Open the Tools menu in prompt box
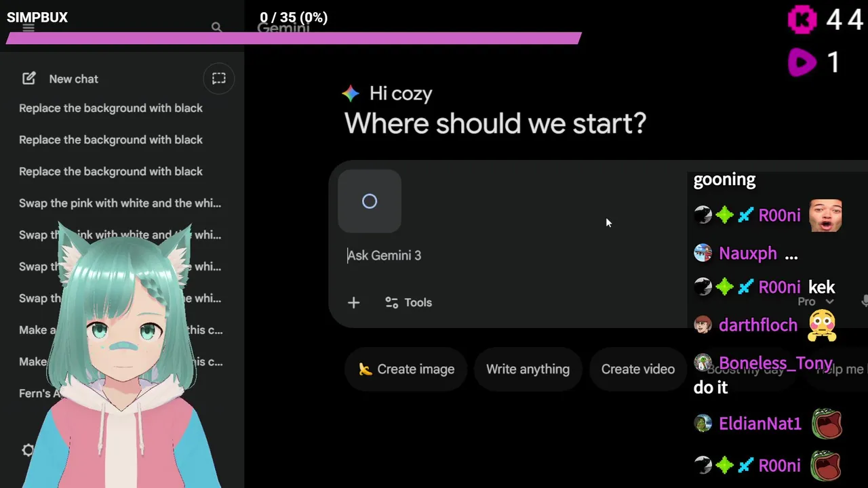 tap(408, 303)
